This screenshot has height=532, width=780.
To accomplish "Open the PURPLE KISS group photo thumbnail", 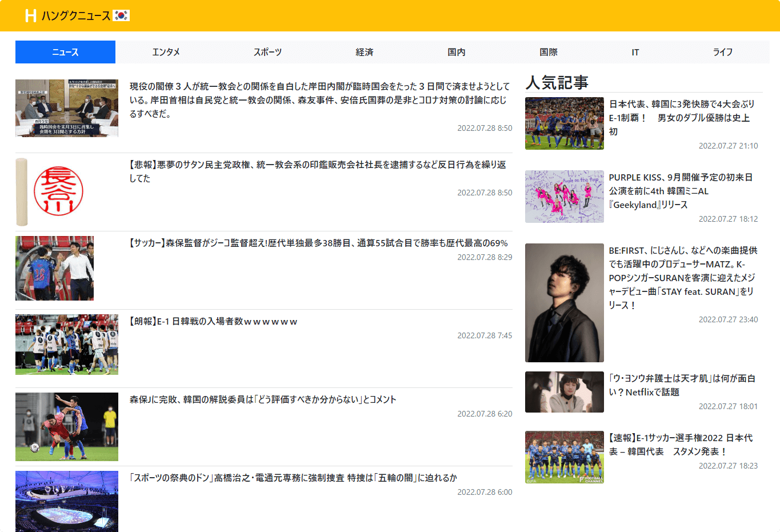I will [x=564, y=197].
